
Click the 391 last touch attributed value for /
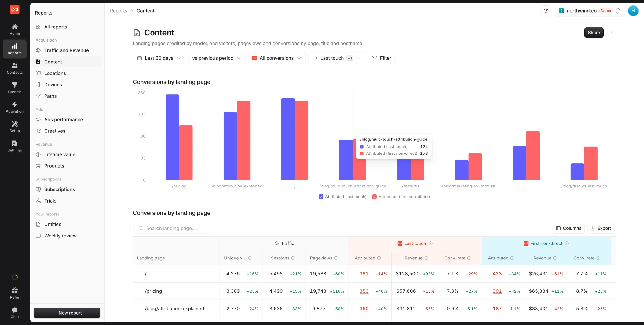[364, 274]
